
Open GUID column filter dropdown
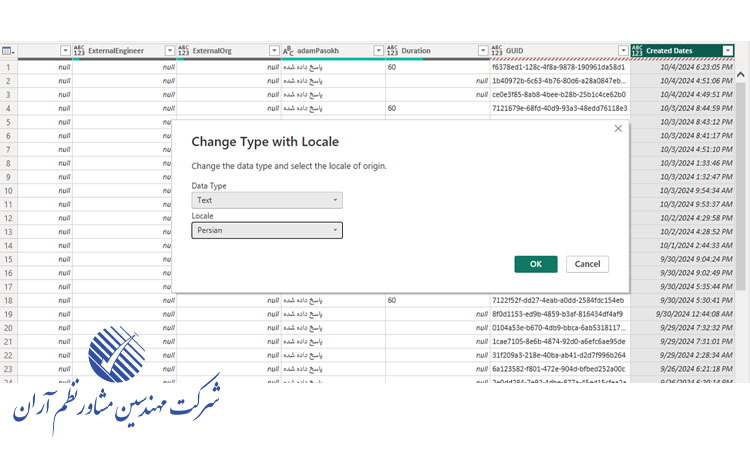point(623,51)
